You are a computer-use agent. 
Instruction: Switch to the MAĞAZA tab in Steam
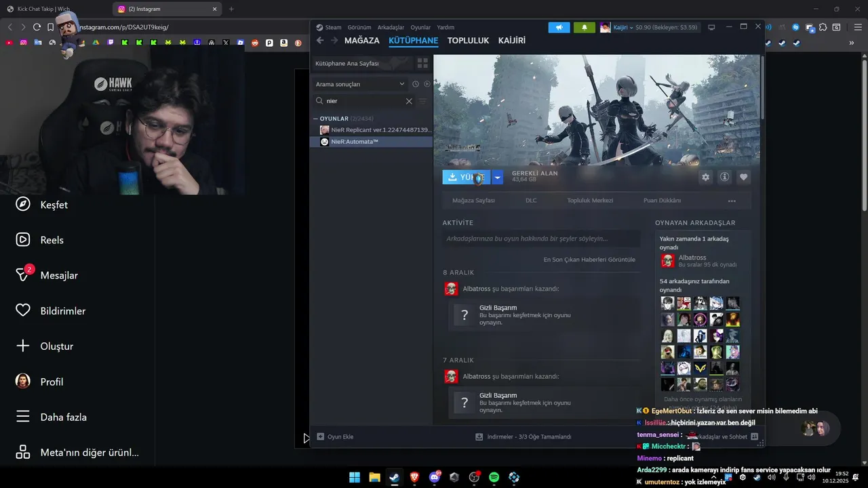coord(362,41)
